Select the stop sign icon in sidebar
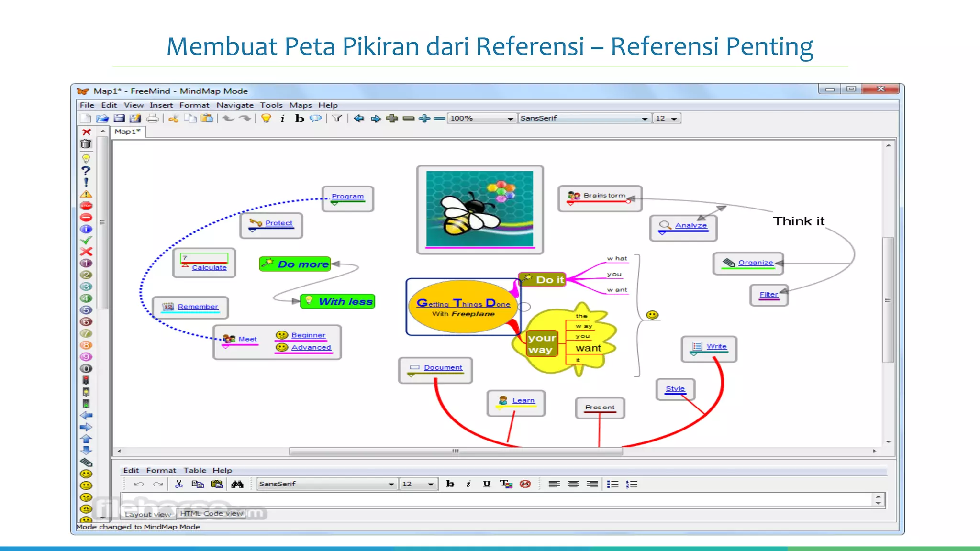 click(x=86, y=206)
